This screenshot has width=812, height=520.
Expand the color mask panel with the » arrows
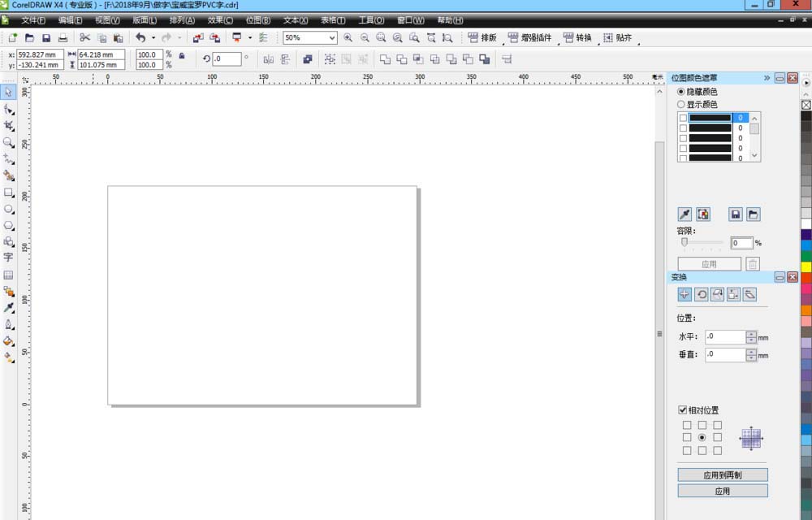(767, 78)
